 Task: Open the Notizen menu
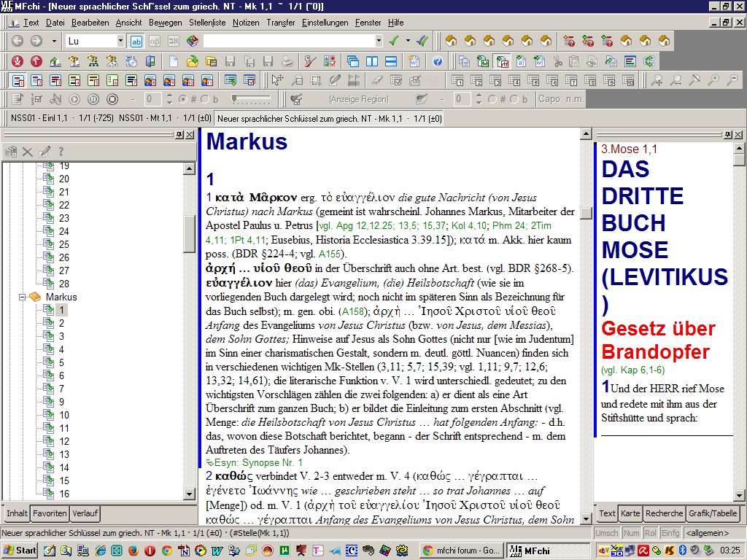tap(246, 23)
